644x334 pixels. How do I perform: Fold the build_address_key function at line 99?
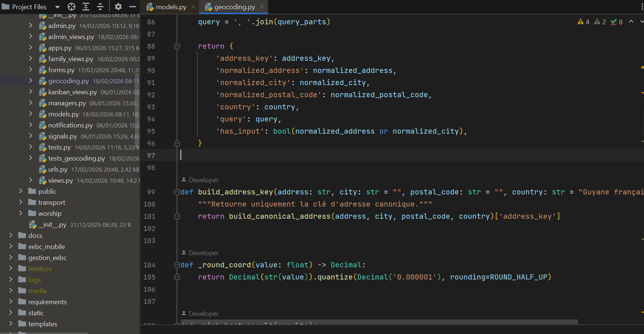[177, 192]
